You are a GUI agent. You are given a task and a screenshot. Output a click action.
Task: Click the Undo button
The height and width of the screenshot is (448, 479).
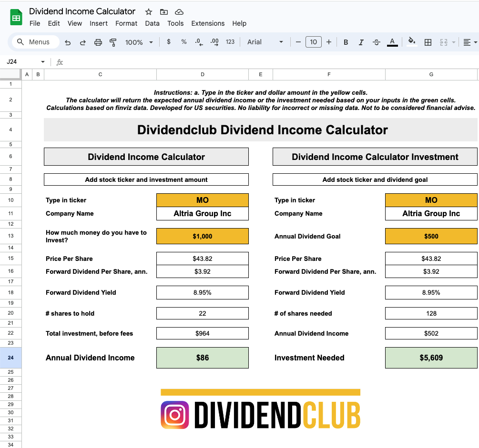point(67,42)
